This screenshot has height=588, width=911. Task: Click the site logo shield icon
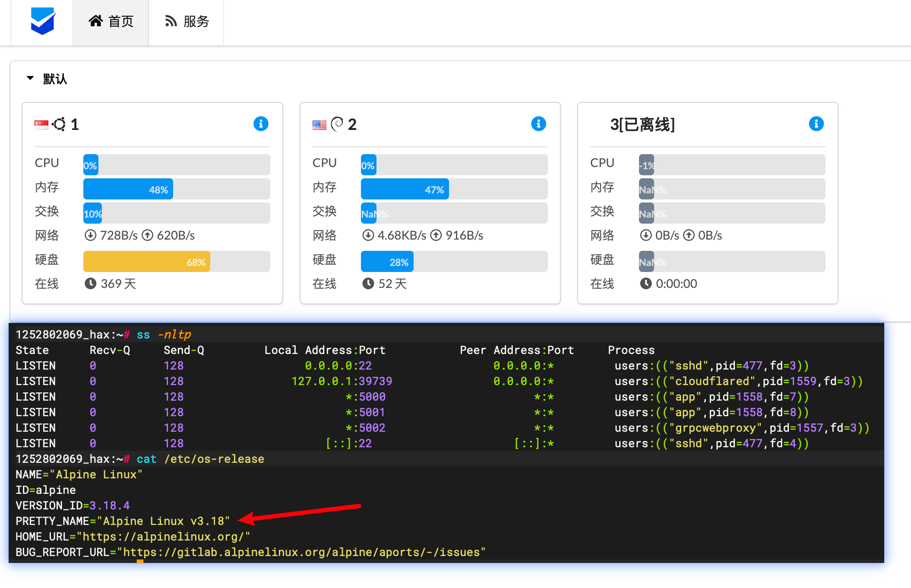click(41, 21)
